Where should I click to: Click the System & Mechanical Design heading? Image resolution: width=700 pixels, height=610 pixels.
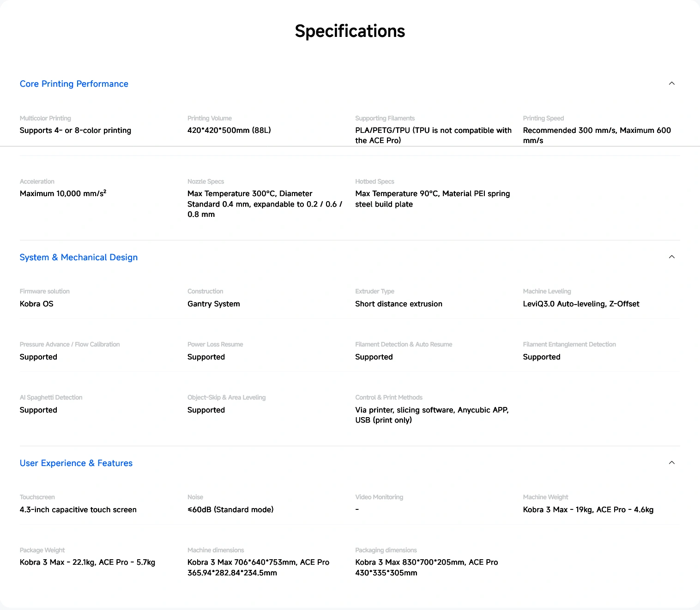tap(78, 257)
